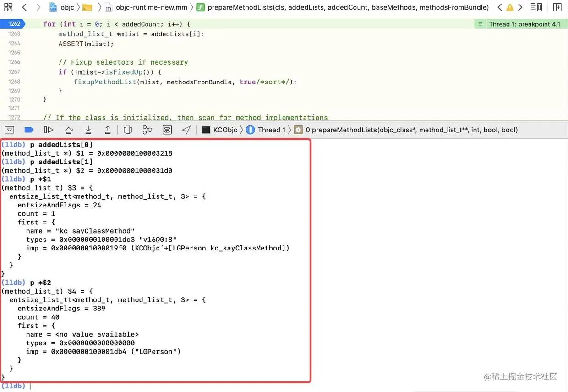The image size is (568, 392).
Task: Click Simulate Location arrow icon
Action: click(x=186, y=130)
